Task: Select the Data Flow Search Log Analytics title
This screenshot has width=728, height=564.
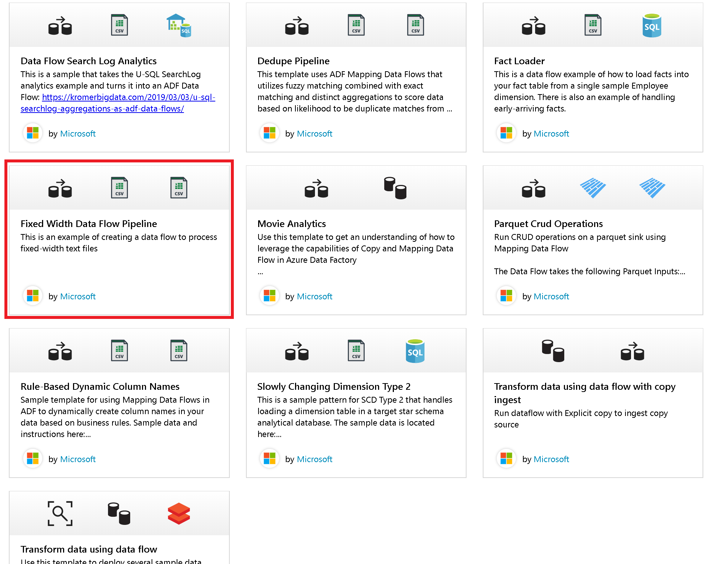Action: [89, 61]
